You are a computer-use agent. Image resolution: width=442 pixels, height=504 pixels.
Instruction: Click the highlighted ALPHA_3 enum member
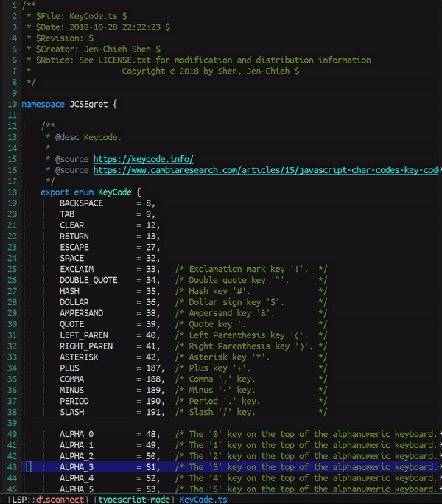[77, 467]
